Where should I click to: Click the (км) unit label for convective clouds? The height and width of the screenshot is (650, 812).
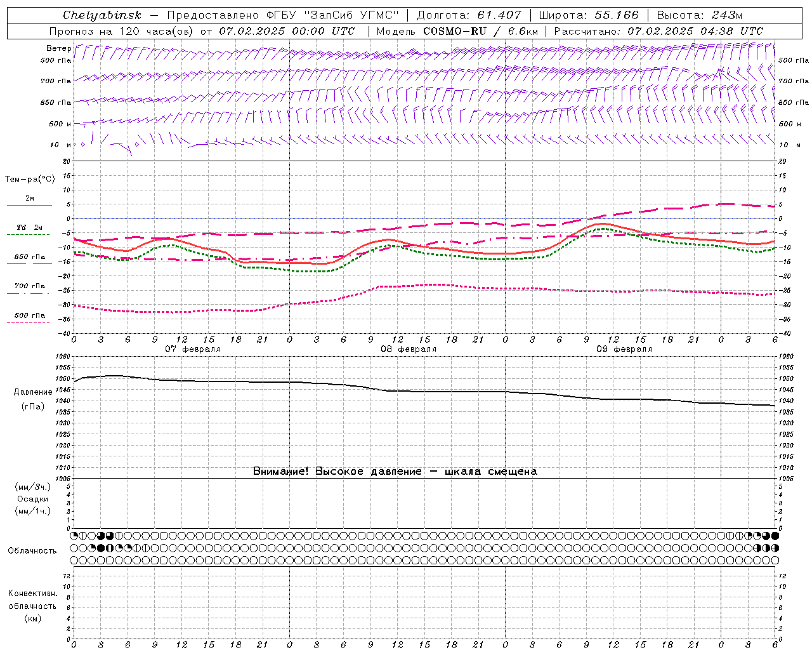coord(33,618)
